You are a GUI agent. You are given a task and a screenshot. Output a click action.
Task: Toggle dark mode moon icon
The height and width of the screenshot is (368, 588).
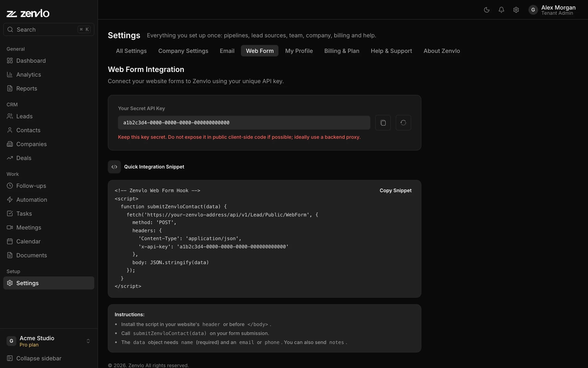pyautogui.click(x=487, y=10)
